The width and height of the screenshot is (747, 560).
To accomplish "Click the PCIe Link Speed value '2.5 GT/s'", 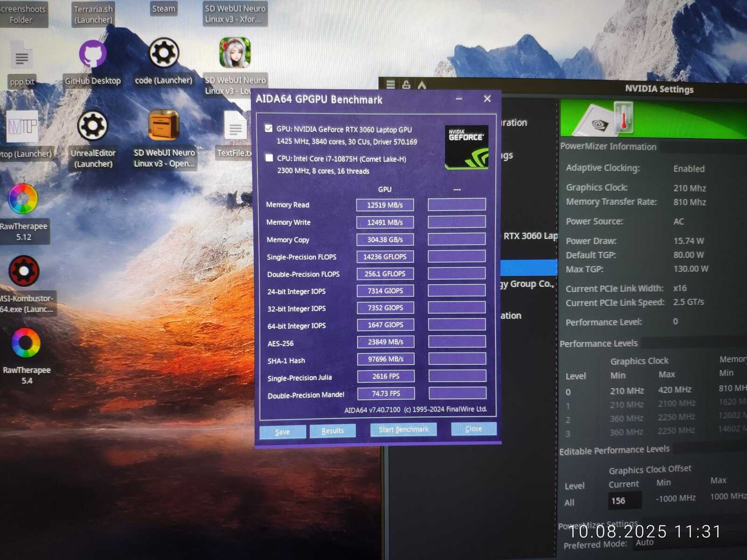I will [x=688, y=302].
